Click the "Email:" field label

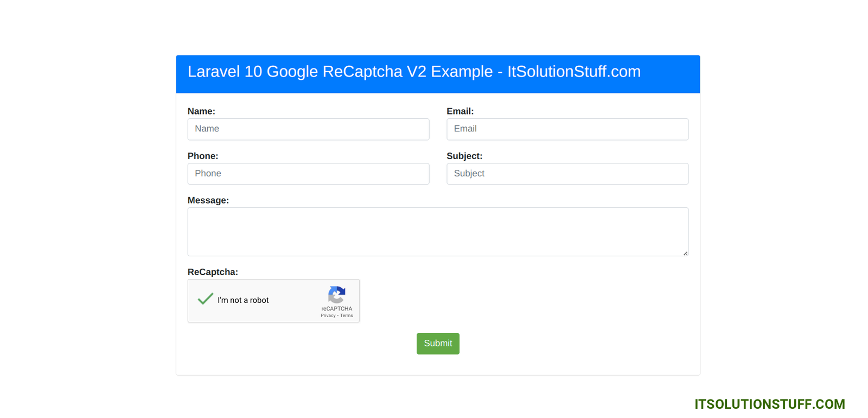460,111
